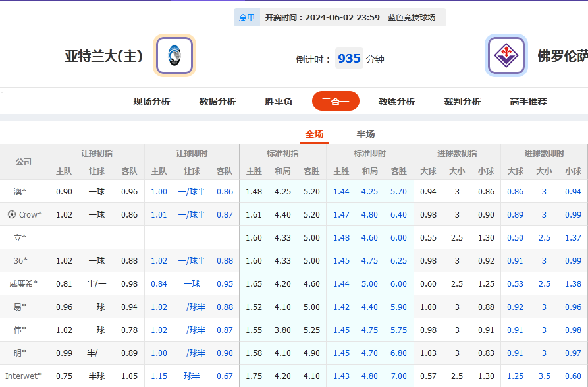Open the 高手推荐 tab
The width and height of the screenshot is (588, 387).
[x=527, y=101]
